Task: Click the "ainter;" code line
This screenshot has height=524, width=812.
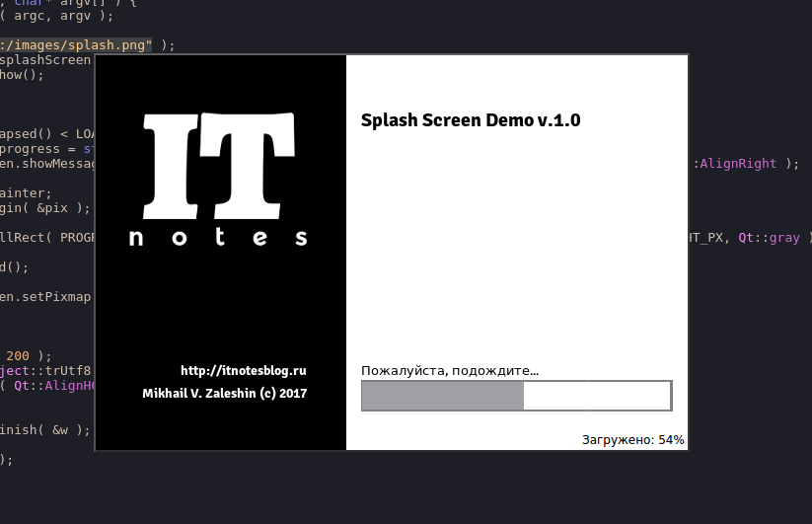Action: [26, 193]
